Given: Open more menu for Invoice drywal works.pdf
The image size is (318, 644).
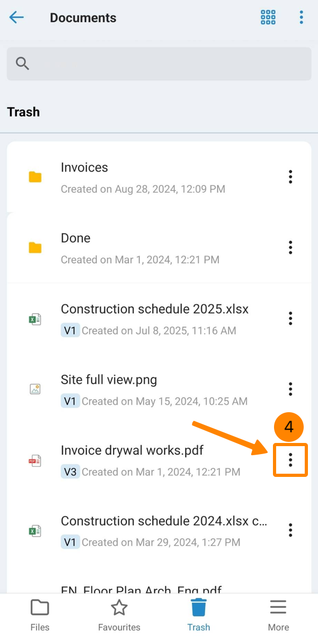Looking at the screenshot, I should pos(290,460).
